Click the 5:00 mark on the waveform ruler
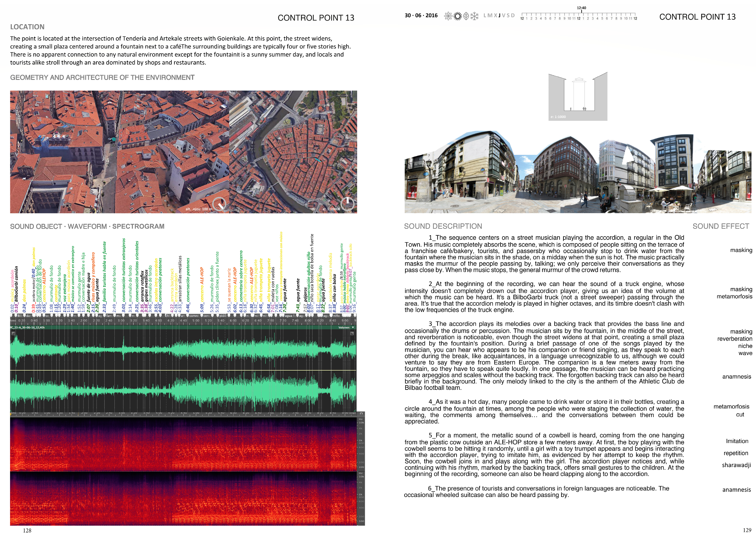This screenshot has height=537, width=756. click(x=196, y=320)
